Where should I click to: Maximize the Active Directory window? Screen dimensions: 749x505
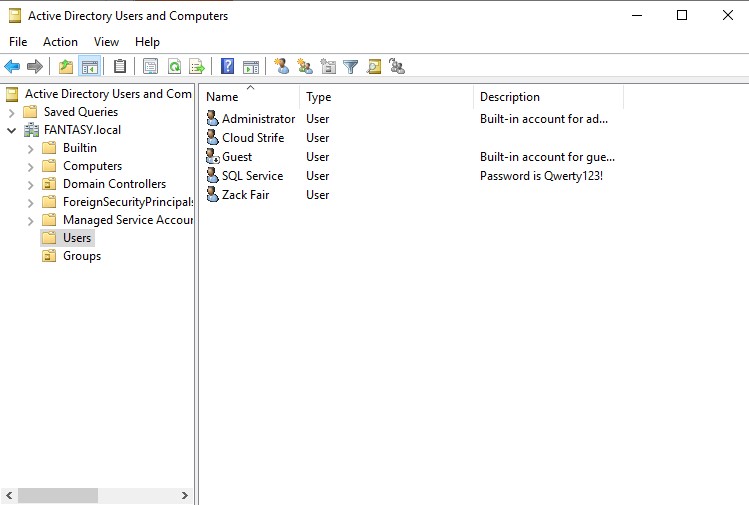point(682,15)
